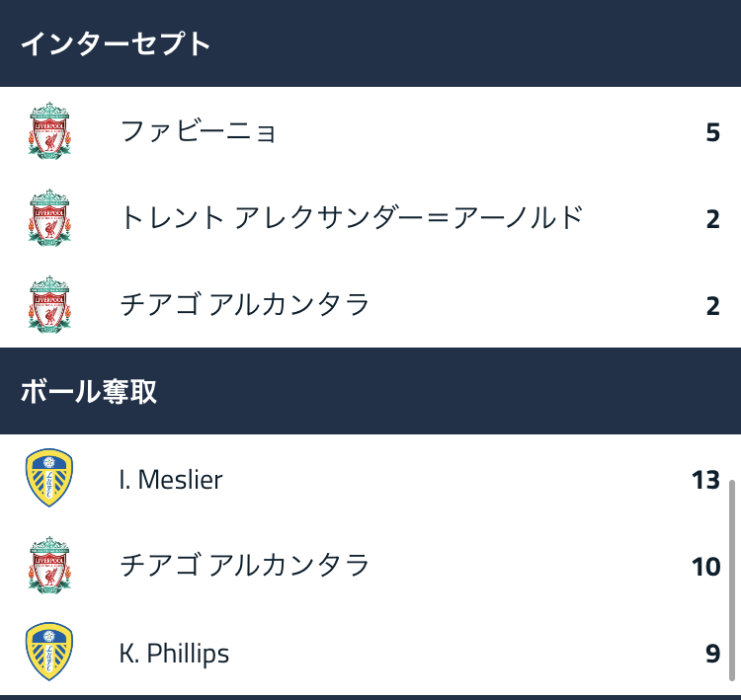Image resolution: width=741 pixels, height=700 pixels.
Task: Open player ファビーニョ
Action: pyautogui.click(x=198, y=131)
